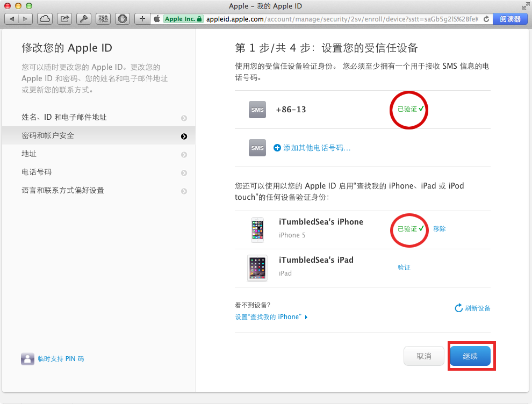This screenshot has width=532, height=404.
Task: Click the toolbar button showing Chinese characters
Action: [x=103, y=19]
